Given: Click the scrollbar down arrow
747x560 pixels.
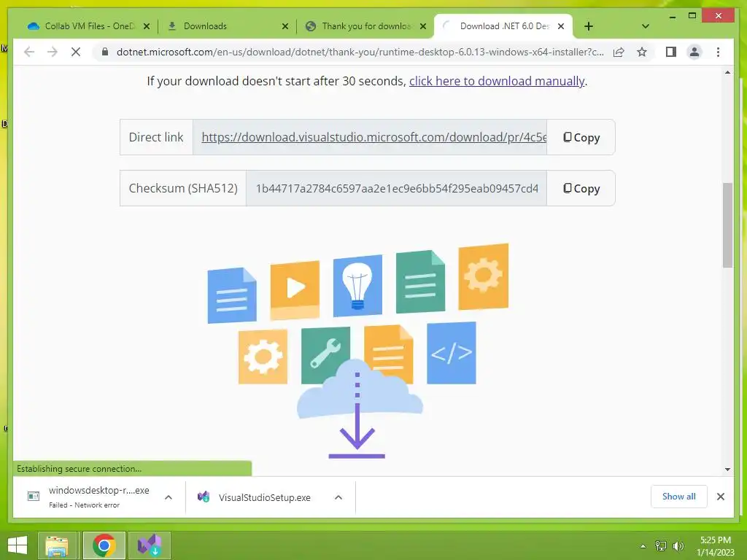Looking at the screenshot, I should click(727, 470).
